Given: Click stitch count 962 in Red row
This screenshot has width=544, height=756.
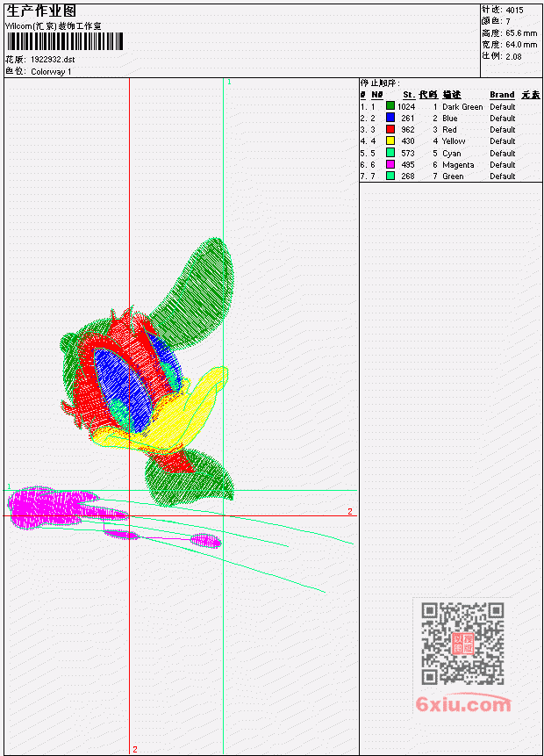Looking at the screenshot, I should 408,130.
